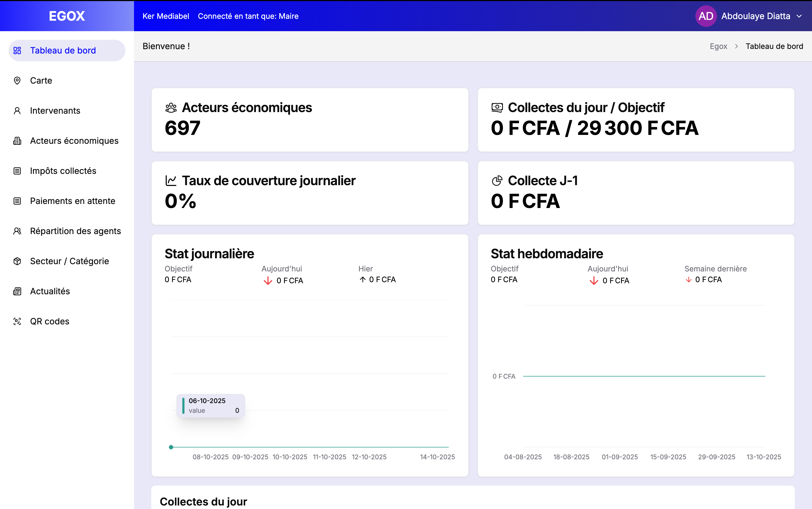The width and height of the screenshot is (812, 509).
Task: Select the 06-10-2025 chart tooltip marker
Action: tap(183, 405)
